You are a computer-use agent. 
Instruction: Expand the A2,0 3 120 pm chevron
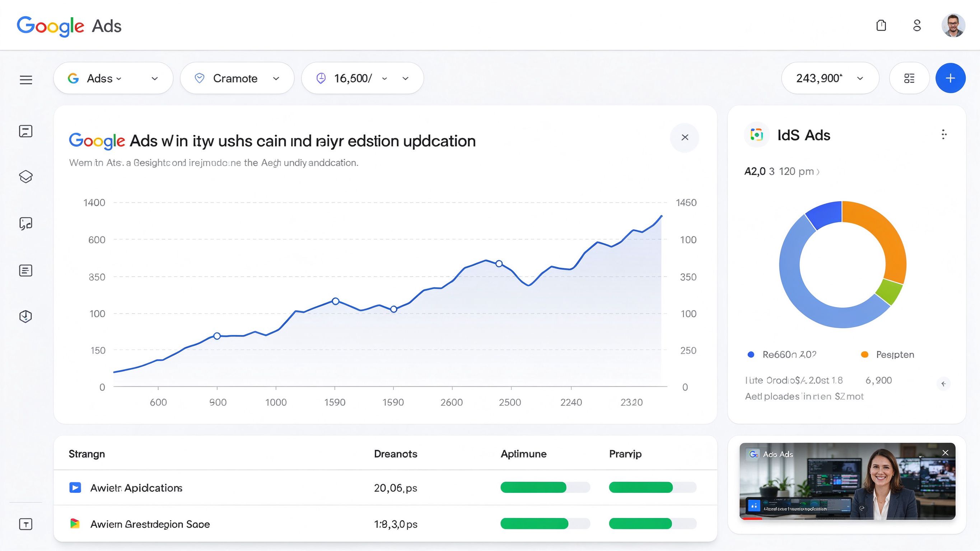818,172
